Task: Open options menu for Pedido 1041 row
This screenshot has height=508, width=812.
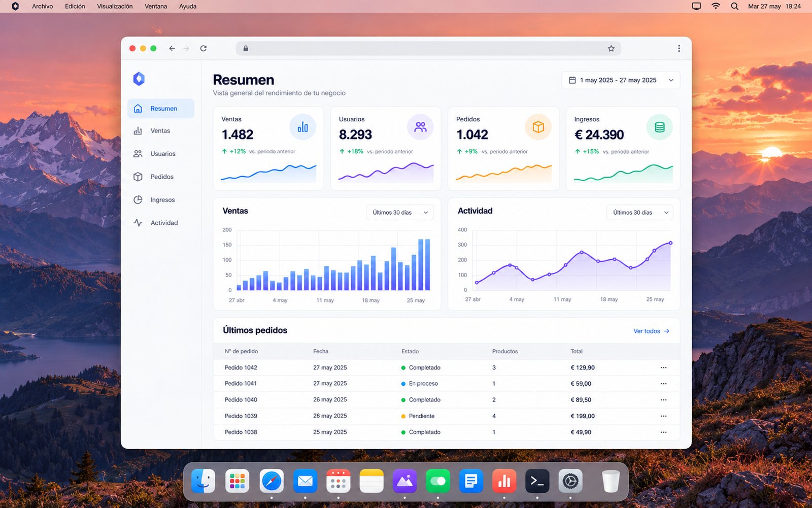Action: pyautogui.click(x=663, y=384)
